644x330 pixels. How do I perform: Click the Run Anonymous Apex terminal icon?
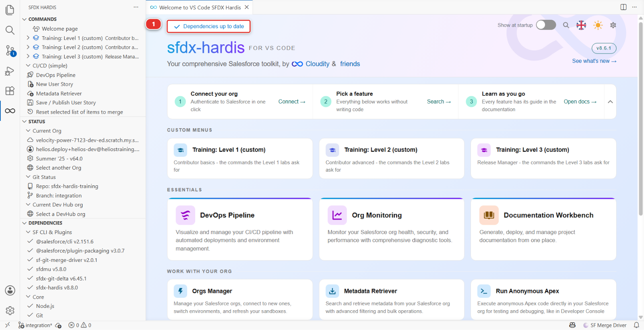point(484,291)
